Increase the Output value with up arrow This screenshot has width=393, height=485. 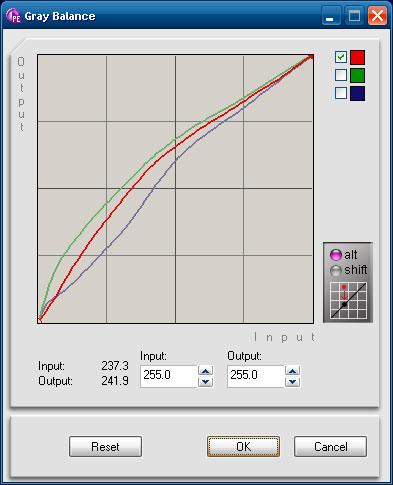292,370
